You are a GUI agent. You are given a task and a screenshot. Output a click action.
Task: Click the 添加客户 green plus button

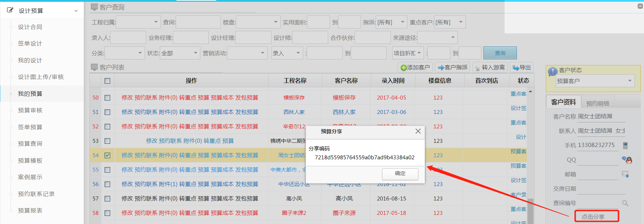pyautogui.click(x=415, y=67)
